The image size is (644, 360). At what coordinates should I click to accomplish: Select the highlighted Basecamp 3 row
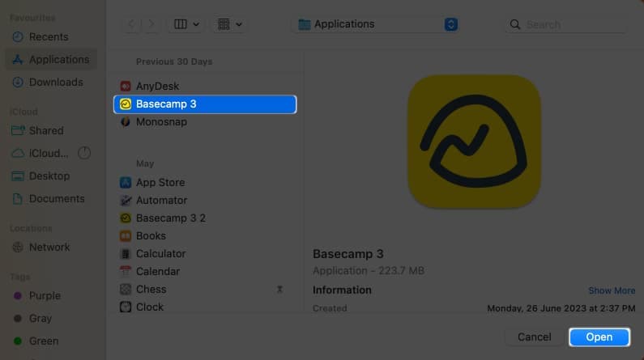click(x=205, y=104)
